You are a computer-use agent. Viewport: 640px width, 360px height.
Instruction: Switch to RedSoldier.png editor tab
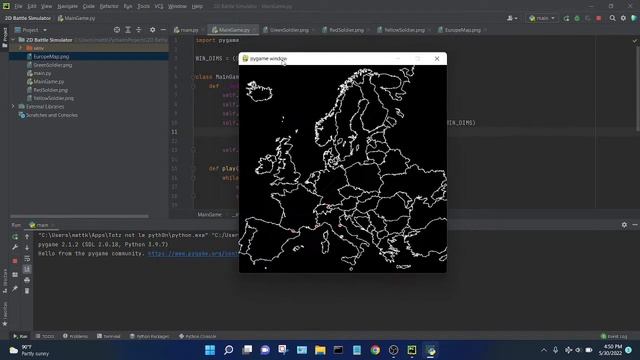[346, 30]
